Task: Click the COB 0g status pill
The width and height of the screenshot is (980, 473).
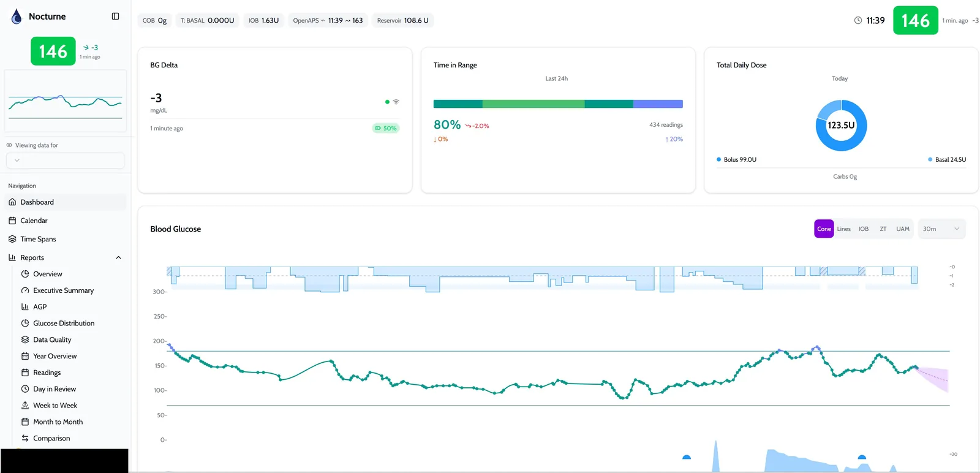Action: [155, 20]
